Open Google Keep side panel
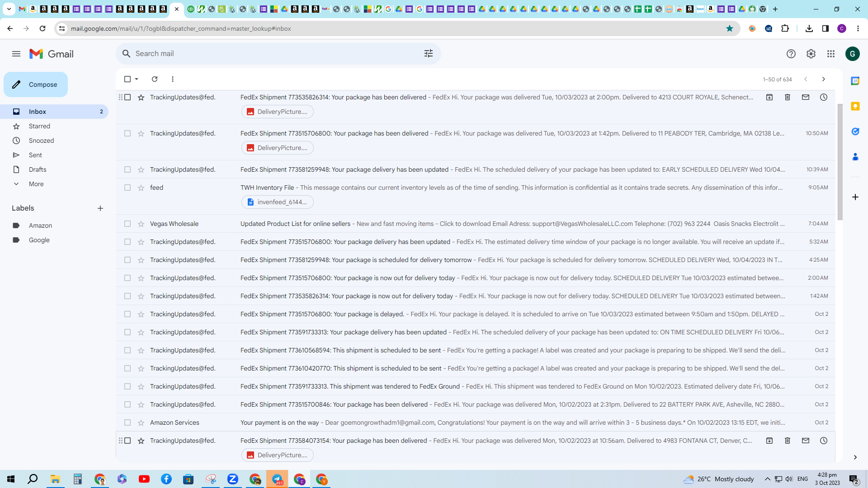 (x=855, y=106)
